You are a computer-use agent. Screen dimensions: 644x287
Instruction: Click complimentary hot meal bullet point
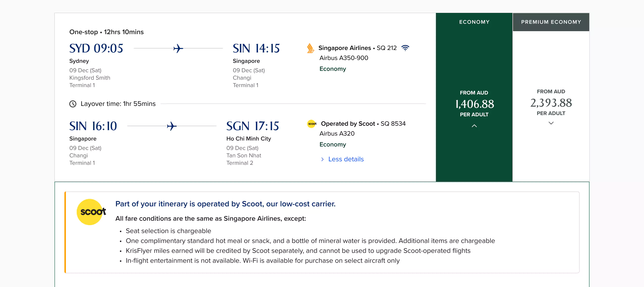coord(310,241)
